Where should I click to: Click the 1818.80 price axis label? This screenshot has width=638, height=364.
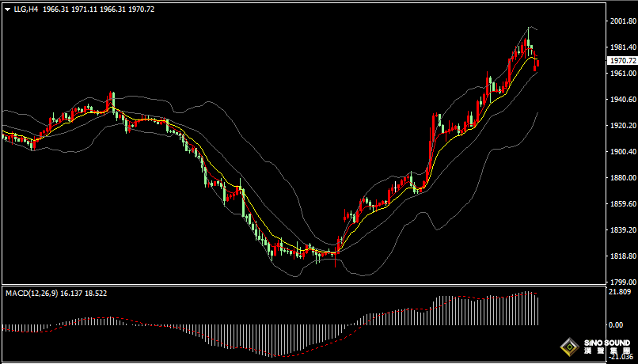click(621, 256)
